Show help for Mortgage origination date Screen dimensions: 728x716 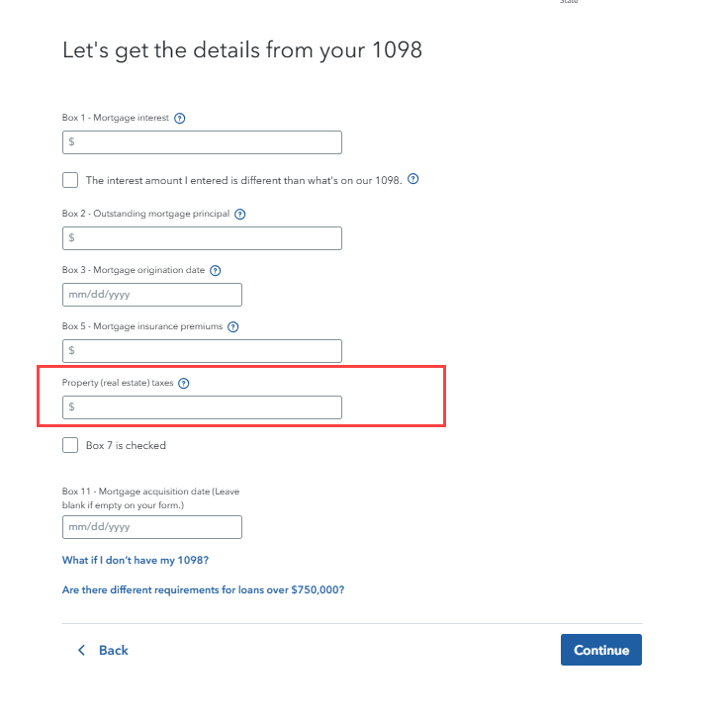point(215,270)
